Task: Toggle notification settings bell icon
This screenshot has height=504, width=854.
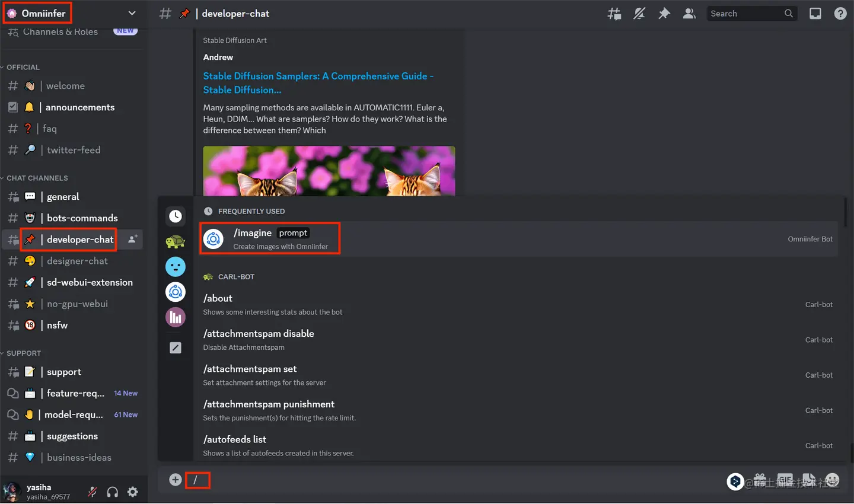Action: click(x=639, y=14)
